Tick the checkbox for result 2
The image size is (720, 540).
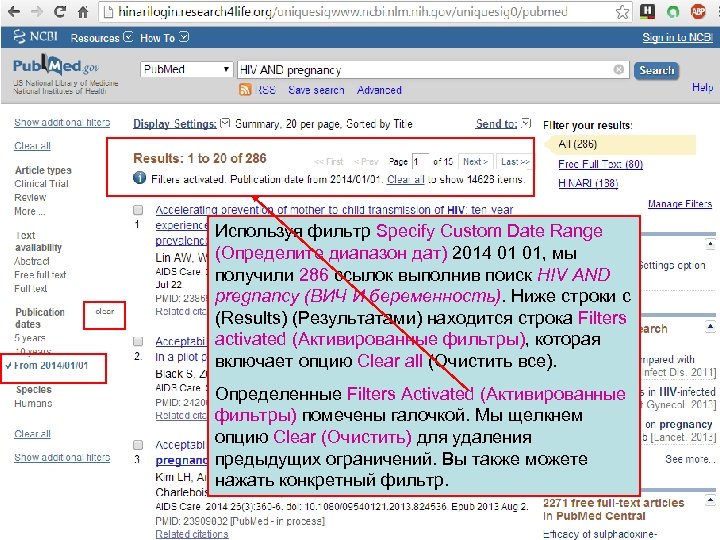click(138, 341)
